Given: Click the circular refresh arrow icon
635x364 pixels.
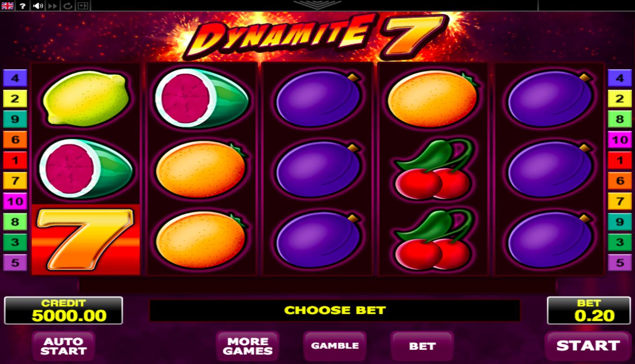Looking at the screenshot, I should [68, 6].
